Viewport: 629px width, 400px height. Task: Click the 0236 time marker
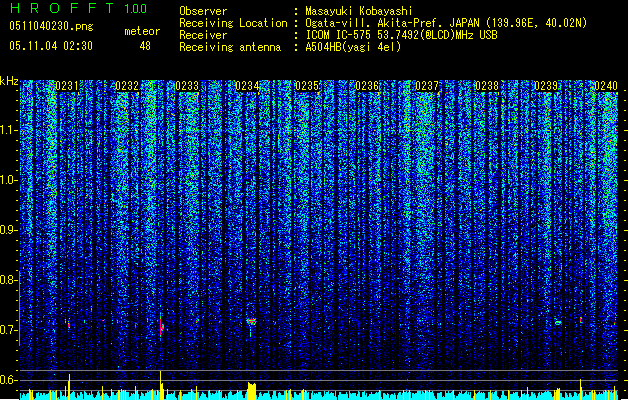(367, 86)
